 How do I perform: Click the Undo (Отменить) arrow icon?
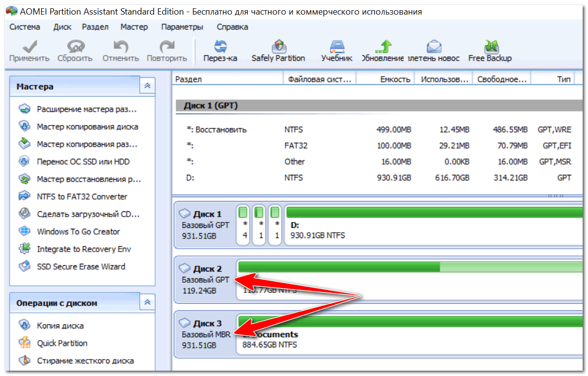121,47
